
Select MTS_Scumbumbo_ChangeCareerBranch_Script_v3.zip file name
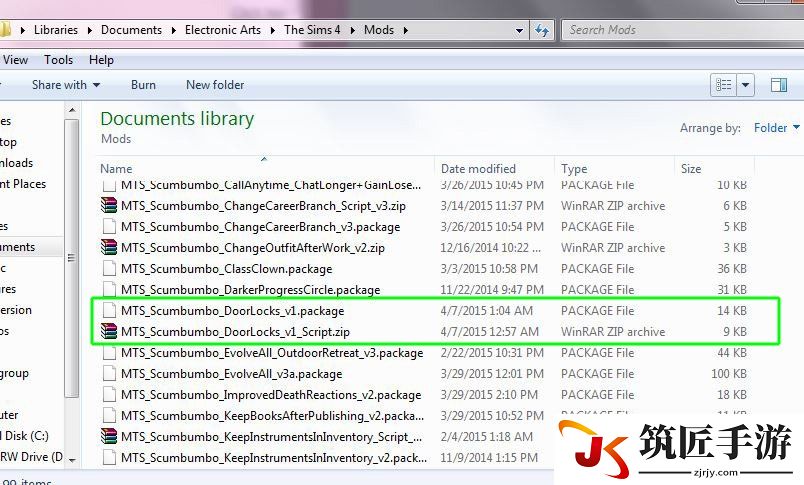[263, 206]
